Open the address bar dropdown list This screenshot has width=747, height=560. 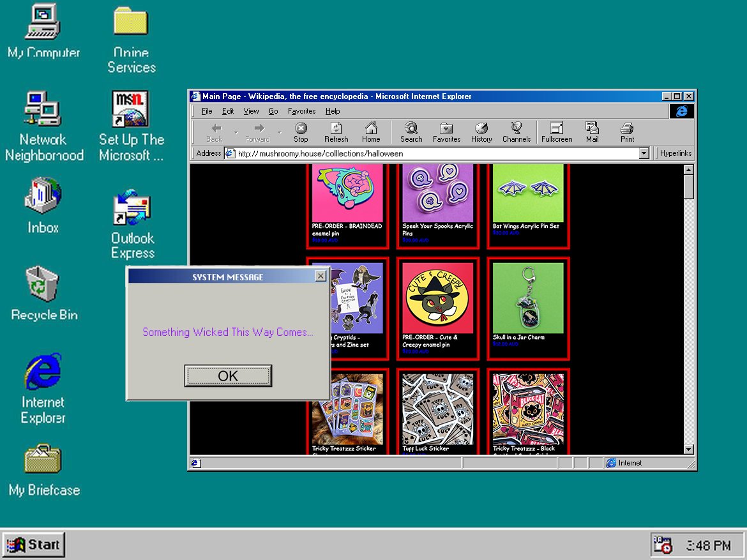tap(644, 153)
